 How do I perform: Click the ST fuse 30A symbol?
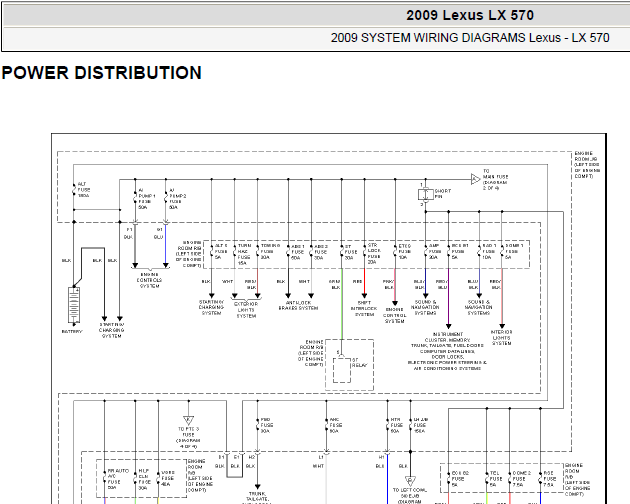click(x=342, y=252)
